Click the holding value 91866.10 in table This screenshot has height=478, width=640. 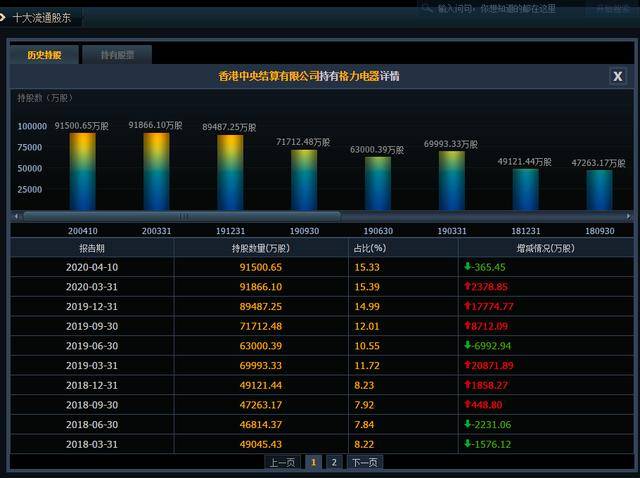261,287
